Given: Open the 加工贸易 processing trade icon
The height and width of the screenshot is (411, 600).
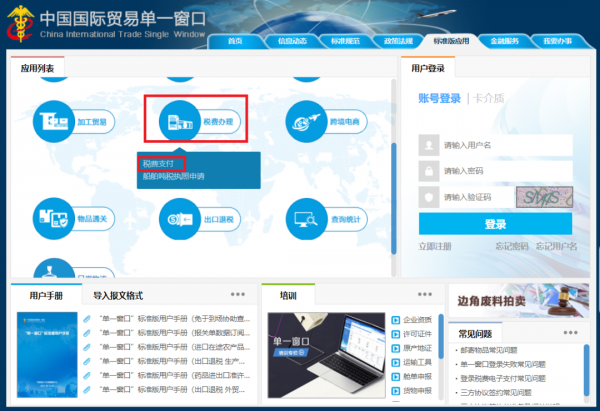Looking at the screenshot, I should click(x=54, y=122).
